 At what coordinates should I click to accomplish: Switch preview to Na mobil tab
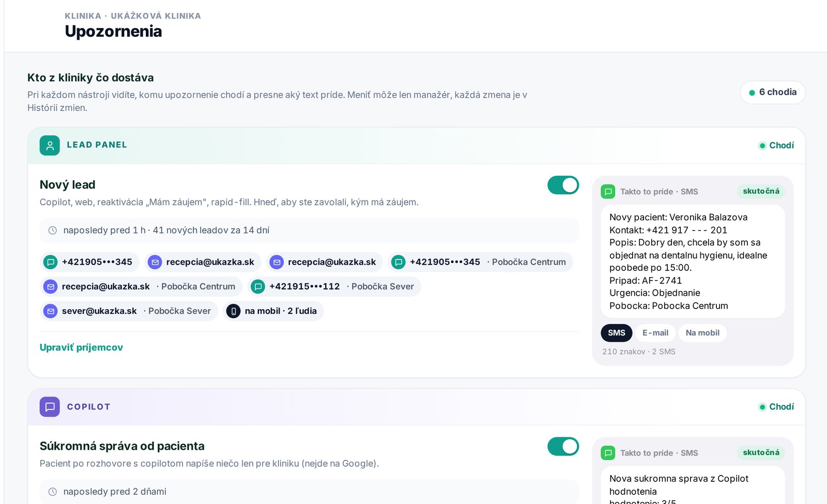point(702,333)
